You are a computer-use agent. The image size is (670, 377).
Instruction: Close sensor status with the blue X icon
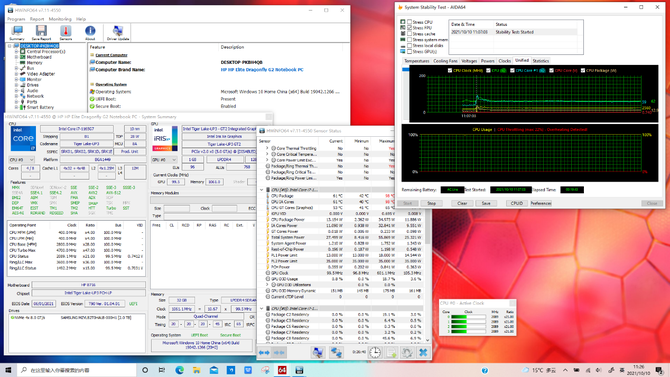(x=423, y=352)
